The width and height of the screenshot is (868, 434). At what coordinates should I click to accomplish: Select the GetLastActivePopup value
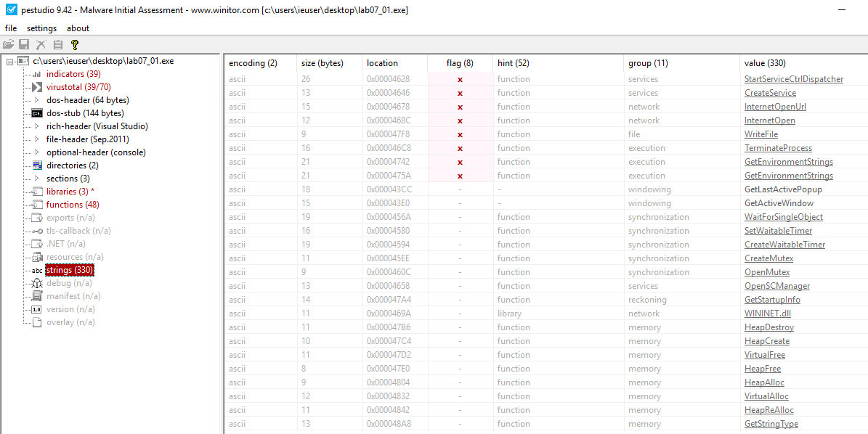[x=783, y=189]
